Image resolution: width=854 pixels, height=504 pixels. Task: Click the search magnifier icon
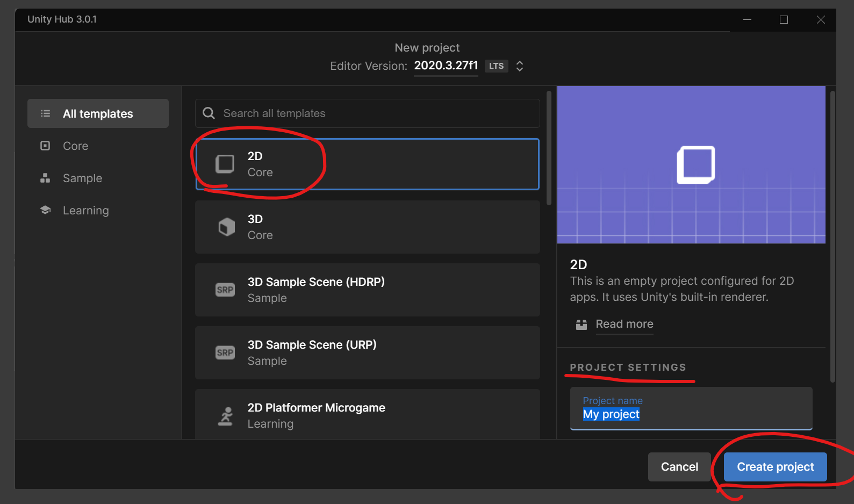(x=209, y=113)
